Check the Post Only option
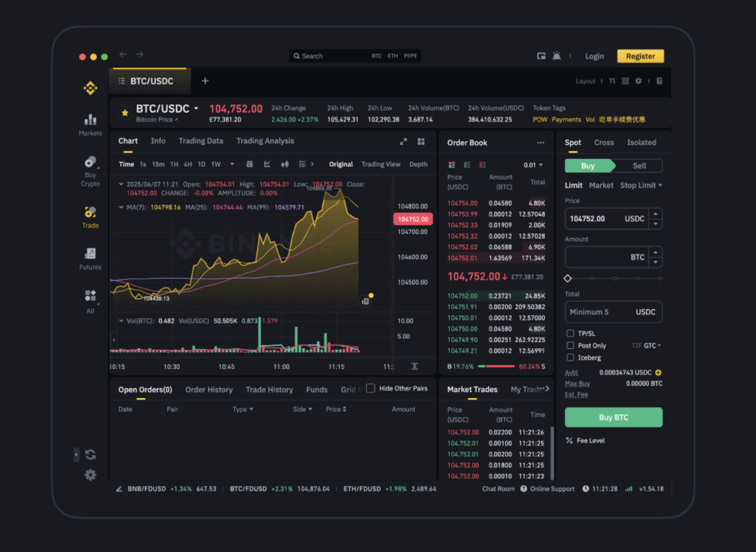This screenshot has height=552, width=756. click(570, 345)
